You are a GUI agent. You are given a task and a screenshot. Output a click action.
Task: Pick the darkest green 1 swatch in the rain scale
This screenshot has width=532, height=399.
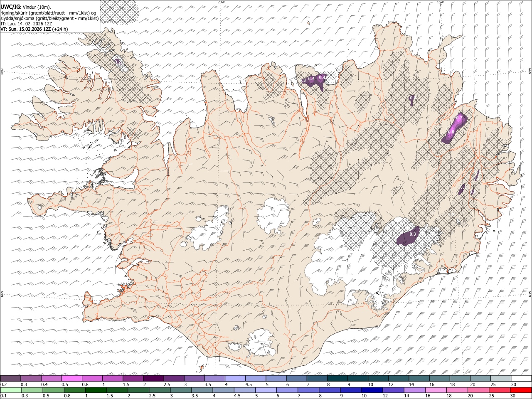[96, 390]
